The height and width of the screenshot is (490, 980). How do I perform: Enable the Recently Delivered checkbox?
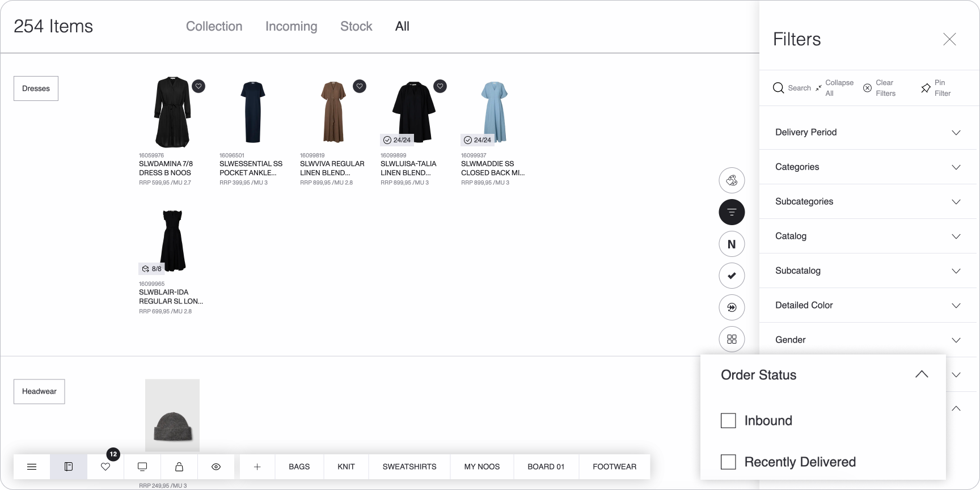(728, 462)
